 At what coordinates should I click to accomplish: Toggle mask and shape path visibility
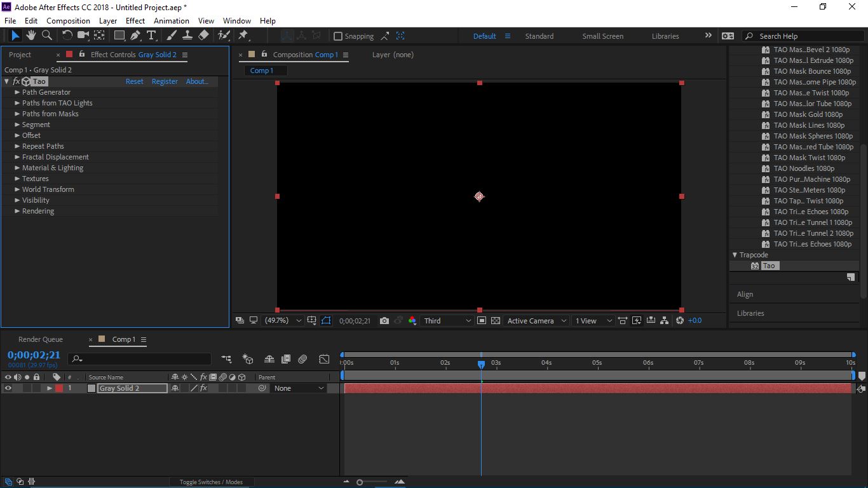click(x=326, y=321)
